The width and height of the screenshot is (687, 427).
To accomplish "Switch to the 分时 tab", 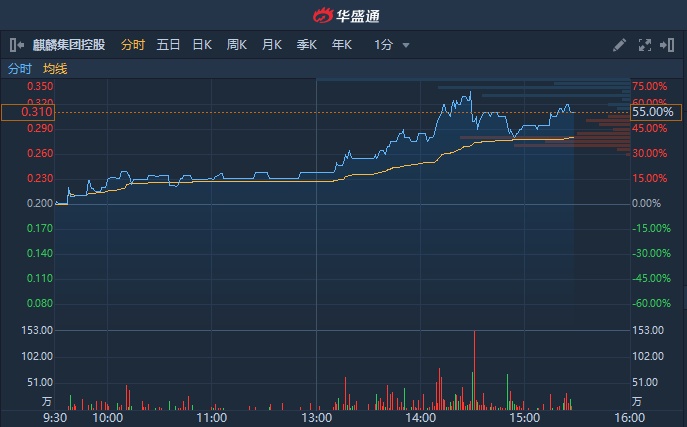I will pyautogui.click(x=133, y=45).
